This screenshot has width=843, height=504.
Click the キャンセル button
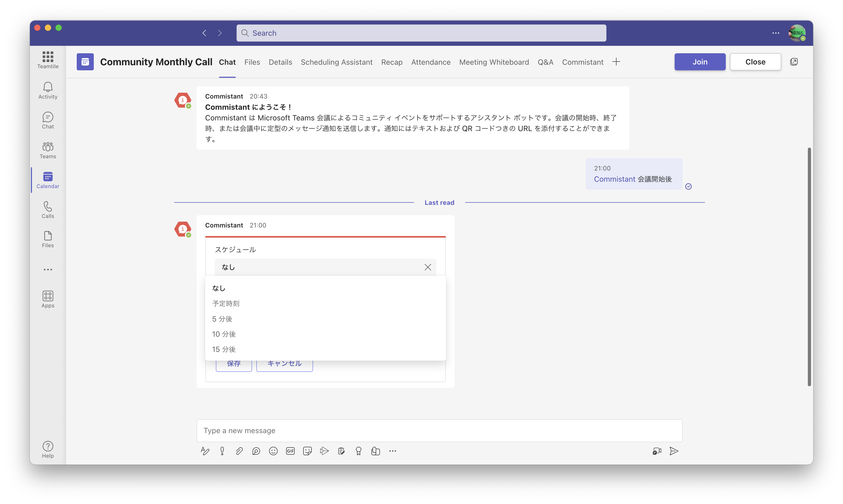284,365
